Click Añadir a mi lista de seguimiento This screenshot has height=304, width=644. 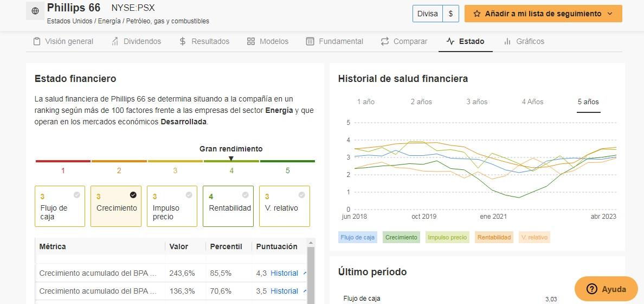(543, 14)
